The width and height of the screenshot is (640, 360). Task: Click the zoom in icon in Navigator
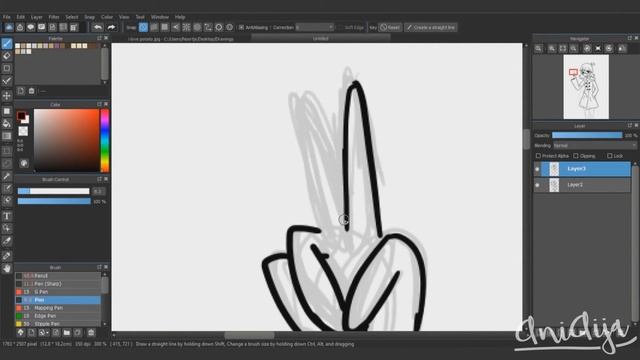(x=552, y=49)
